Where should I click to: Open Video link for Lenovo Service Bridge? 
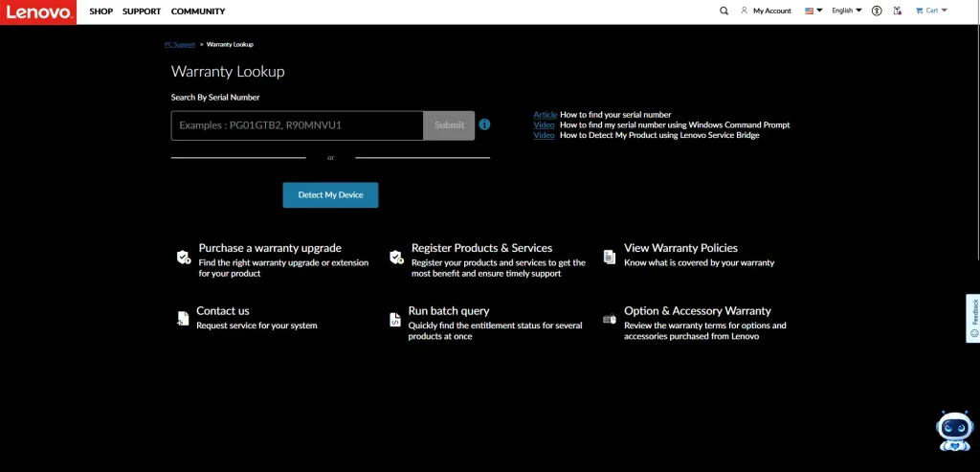click(544, 134)
